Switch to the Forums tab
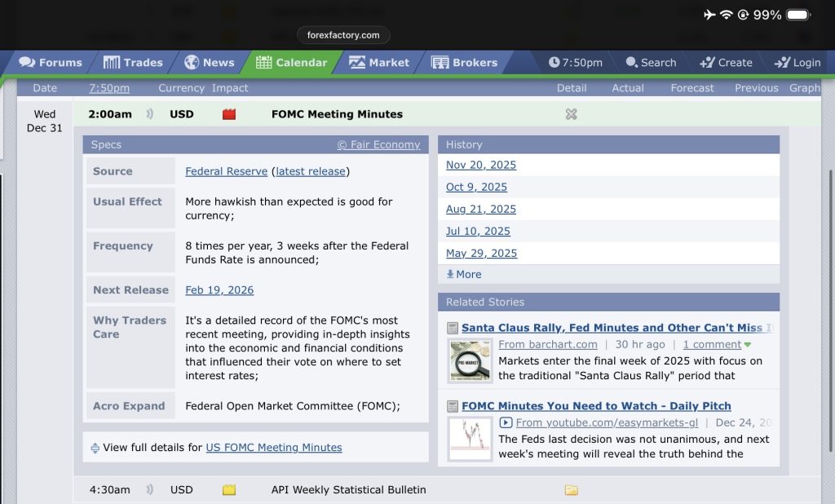 (x=51, y=63)
